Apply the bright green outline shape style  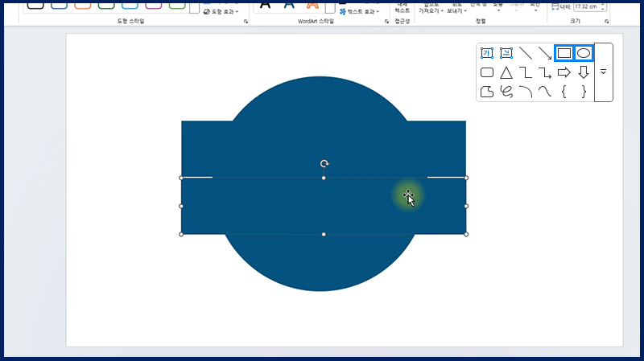(177, 5)
